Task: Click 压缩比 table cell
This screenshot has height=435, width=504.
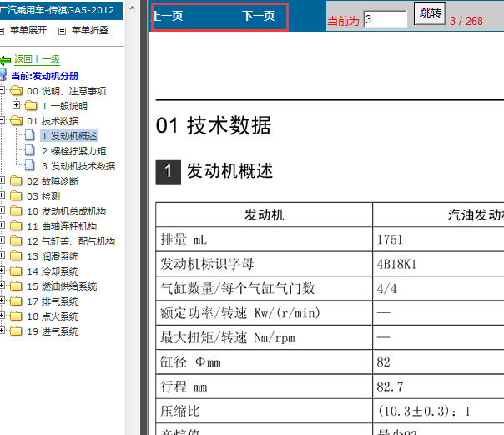Action: [265, 412]
